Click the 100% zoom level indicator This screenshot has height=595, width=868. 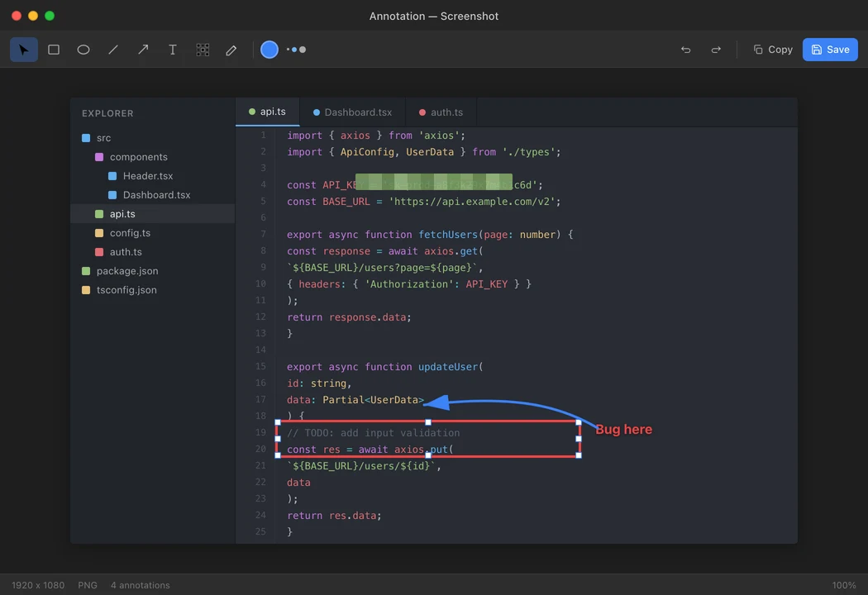(x=844, y=585)
